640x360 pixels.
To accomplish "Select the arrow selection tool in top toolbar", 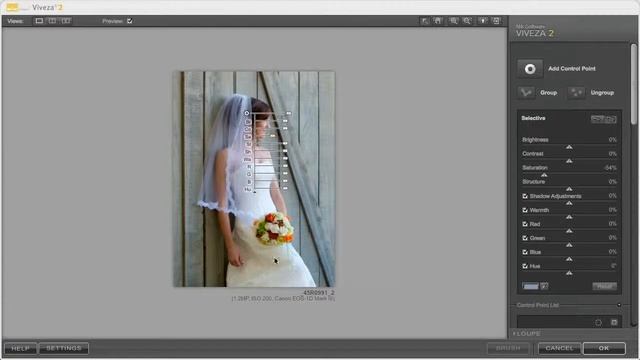I will tap(425, 21).
